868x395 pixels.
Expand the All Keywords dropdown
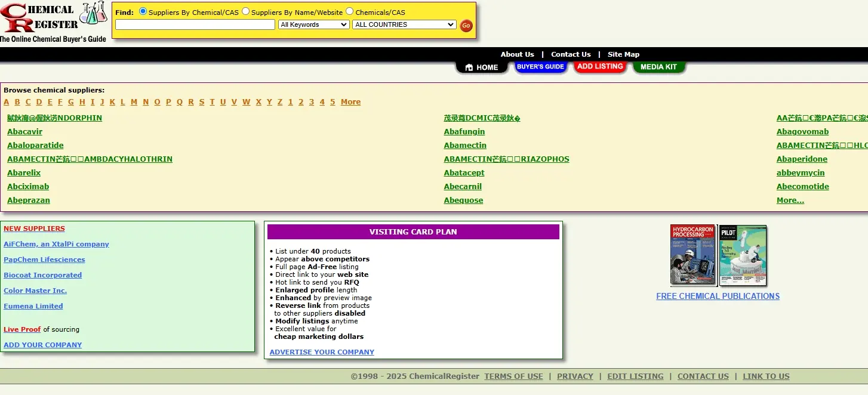click(x=313, y=24)
